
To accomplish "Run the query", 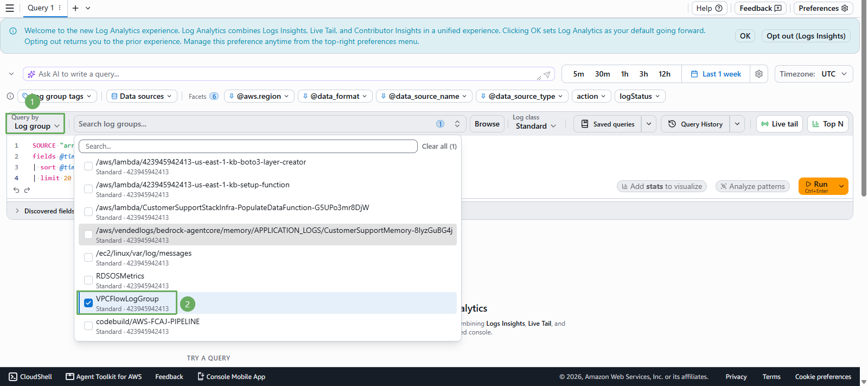I will 817,186.
